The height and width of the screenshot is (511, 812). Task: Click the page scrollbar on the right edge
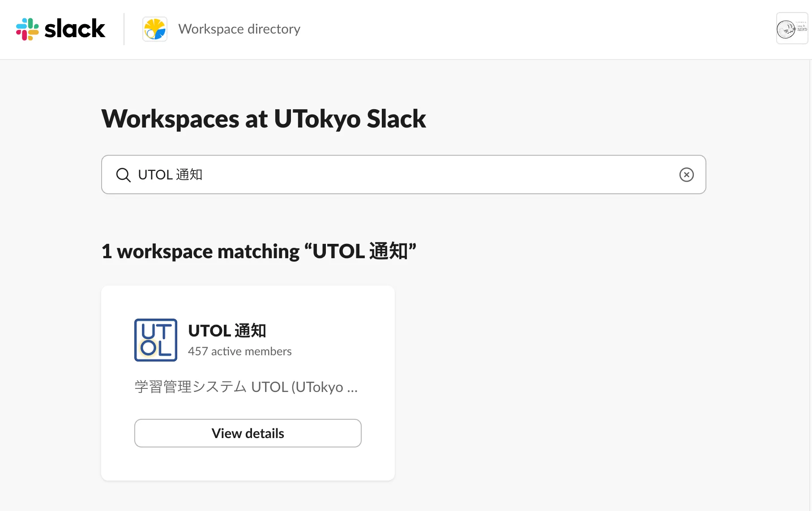pos(810,268)
